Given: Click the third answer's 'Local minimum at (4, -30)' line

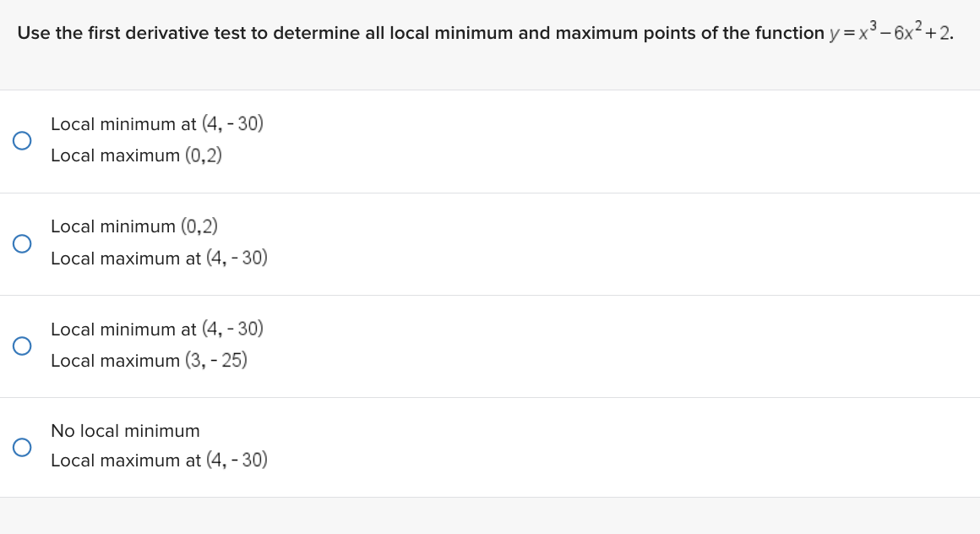Looking at the screenshot, I should point(156,329).
